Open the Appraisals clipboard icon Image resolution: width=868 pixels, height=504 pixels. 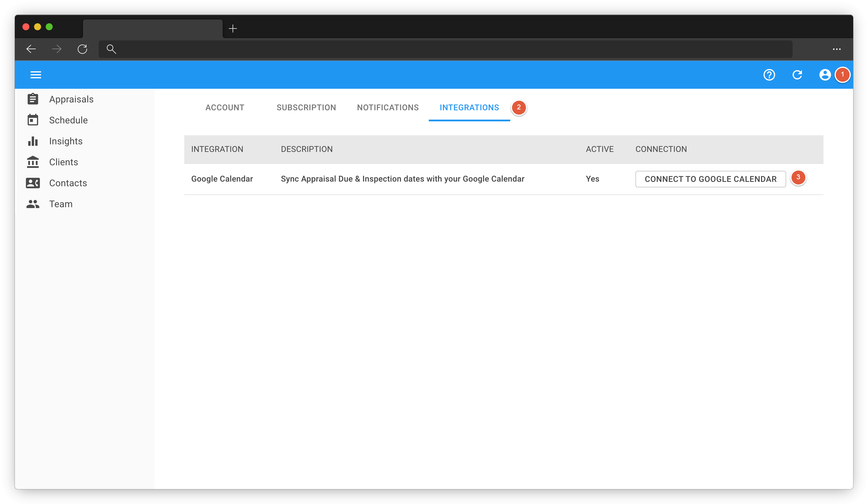click(x=33, y=99)
